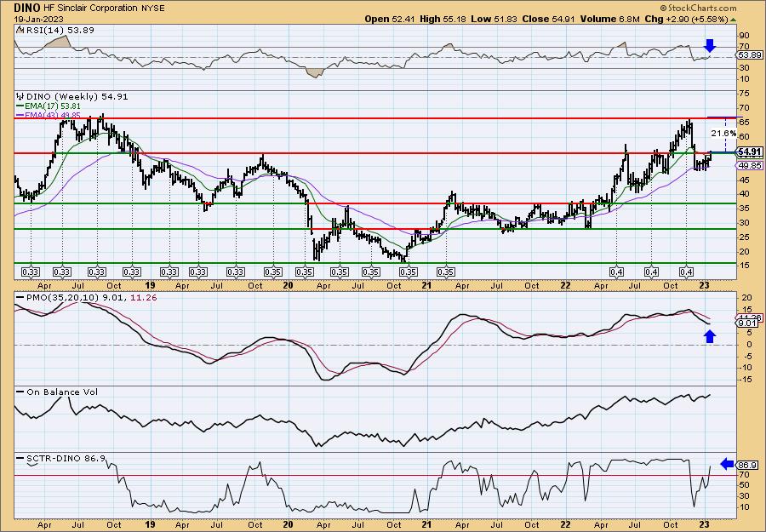Click the 75 label on the price axis
The height and width of the screenshot is (532, 766).
[x=744, y=94]
